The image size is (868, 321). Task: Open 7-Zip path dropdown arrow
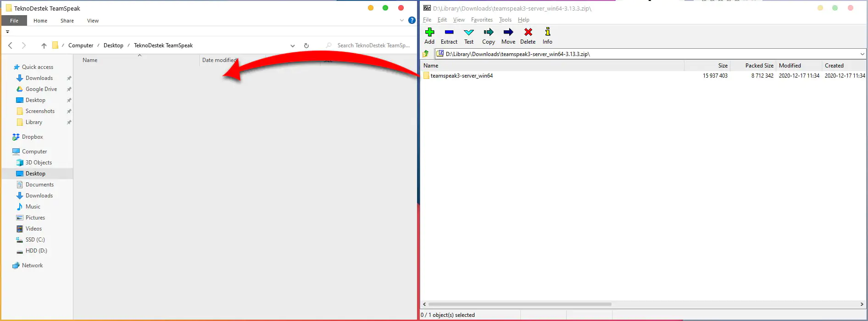pyautogui.click(x=862, y=54)
